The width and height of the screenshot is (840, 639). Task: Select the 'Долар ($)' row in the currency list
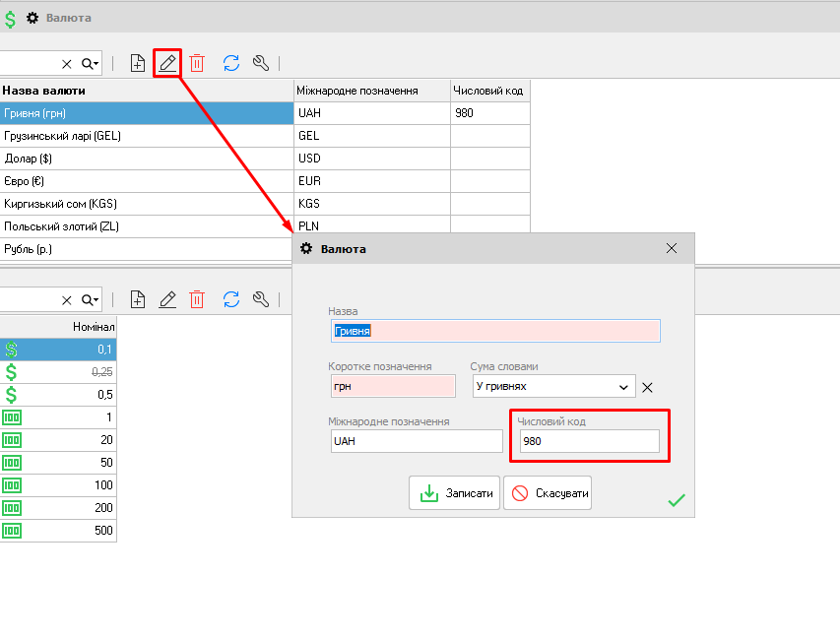click(x=148, y=159)
